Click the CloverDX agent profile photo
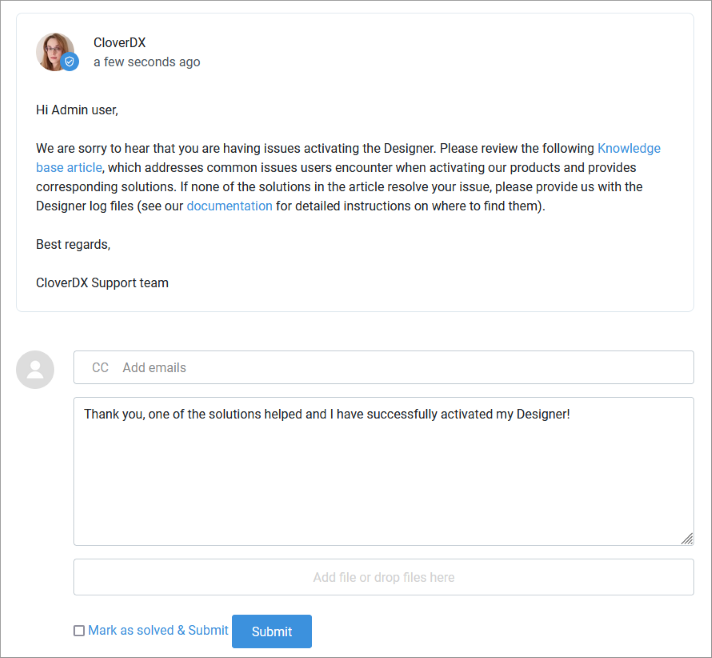712x658 pixels. coord(55,52)
